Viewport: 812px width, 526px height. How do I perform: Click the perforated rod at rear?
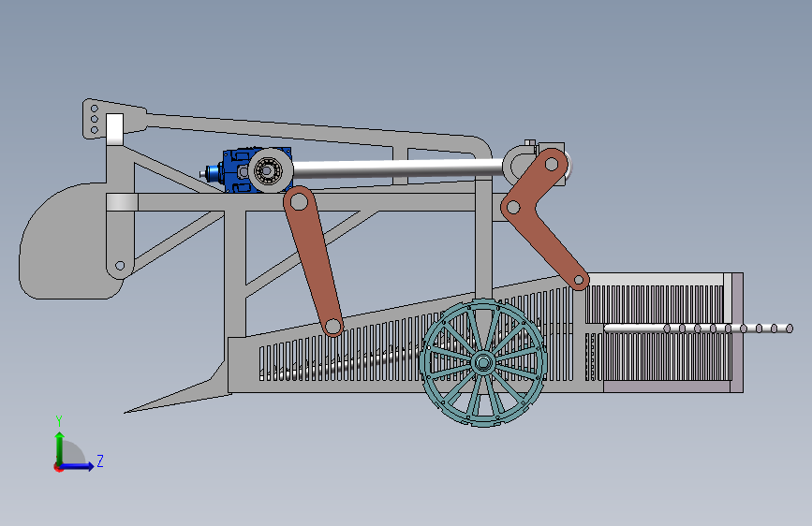[x=698, y=329]
